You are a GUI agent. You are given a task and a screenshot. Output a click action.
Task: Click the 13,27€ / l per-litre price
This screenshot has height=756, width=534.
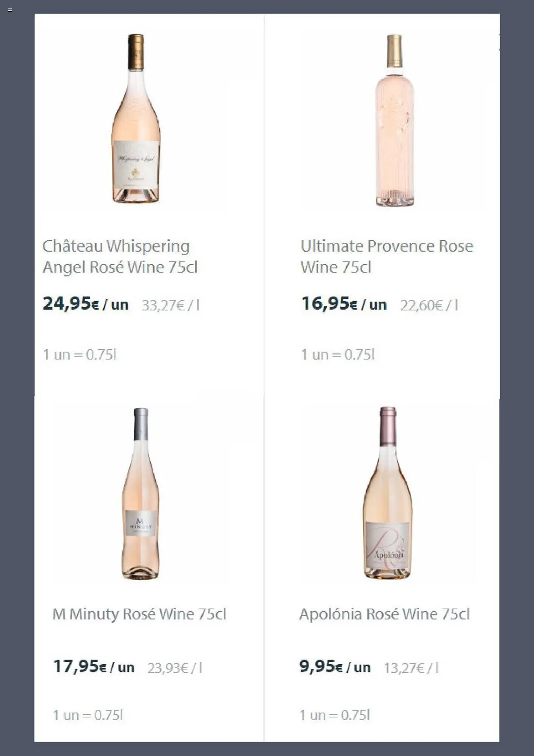coord(411,668)
